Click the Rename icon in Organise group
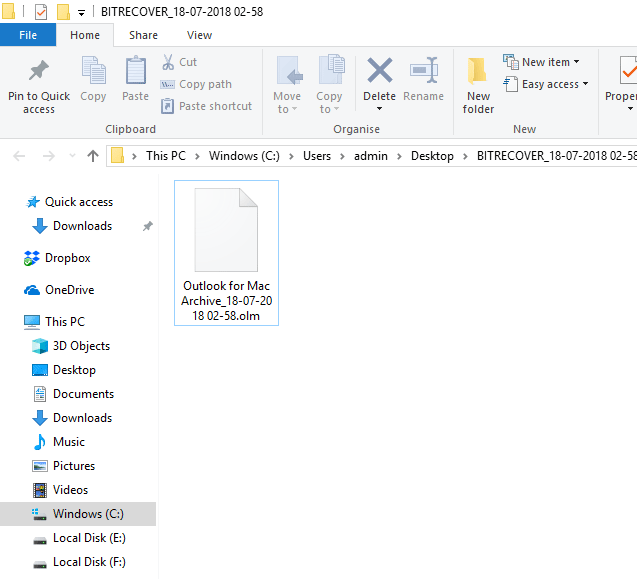Viewport: 637px width, 579px height. click(x=423, y=72)
